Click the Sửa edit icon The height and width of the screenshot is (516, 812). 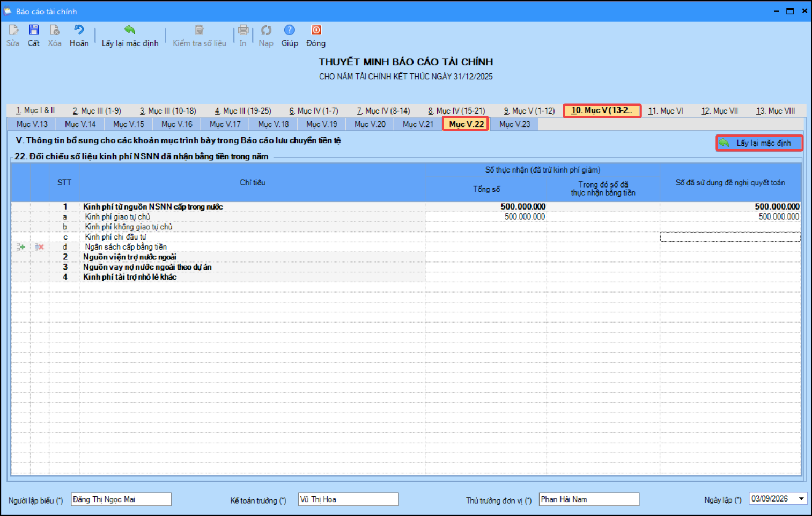point(13,31)
